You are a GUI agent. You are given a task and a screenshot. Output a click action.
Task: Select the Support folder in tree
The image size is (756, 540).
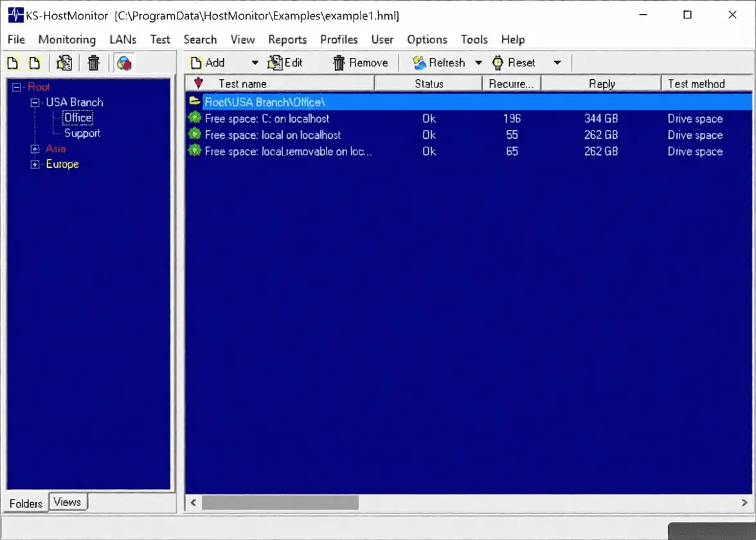click(x=82, y=133)
